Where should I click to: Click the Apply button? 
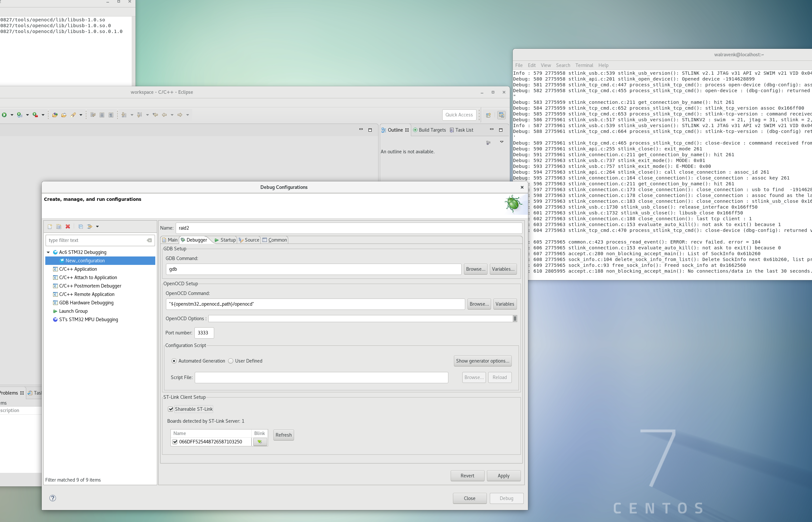[x=503, y=475]
